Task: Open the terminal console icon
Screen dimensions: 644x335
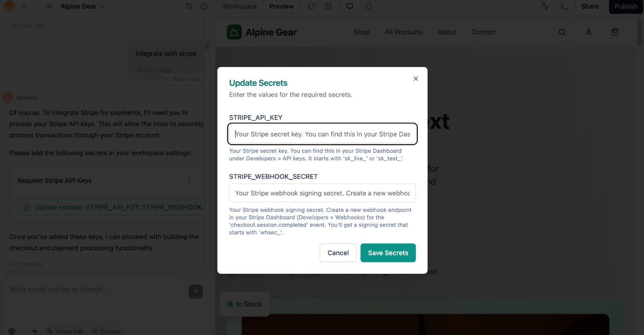Action: (x=563, y=7)
